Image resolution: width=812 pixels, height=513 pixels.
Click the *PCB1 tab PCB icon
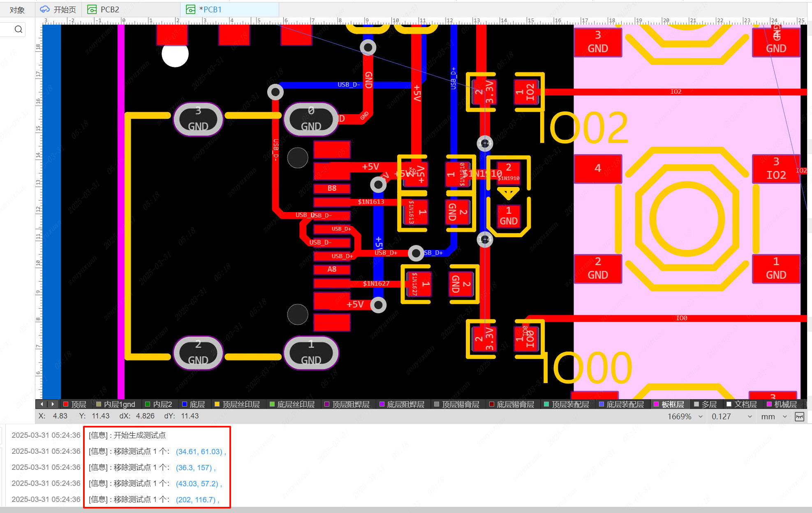[190, 9]
